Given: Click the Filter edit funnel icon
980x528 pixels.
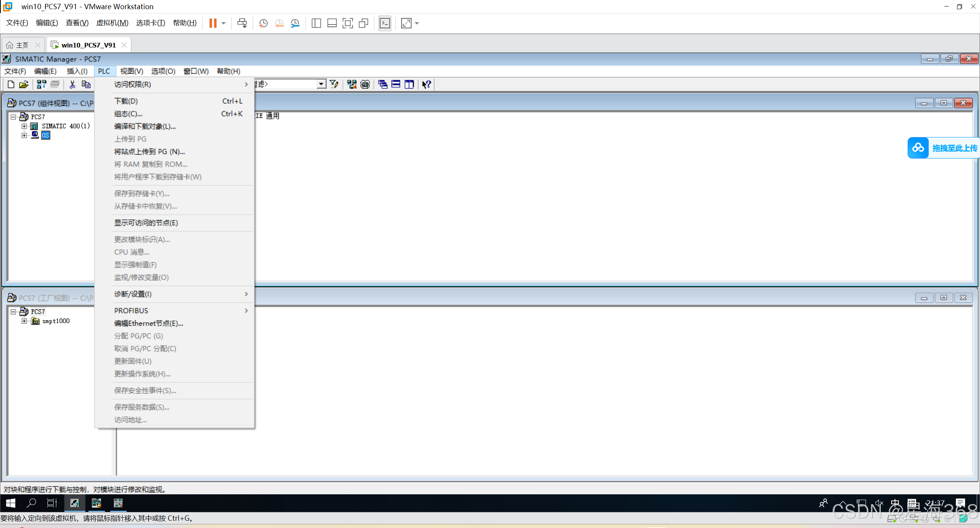Looking at the screenshot, I should 334,84.
